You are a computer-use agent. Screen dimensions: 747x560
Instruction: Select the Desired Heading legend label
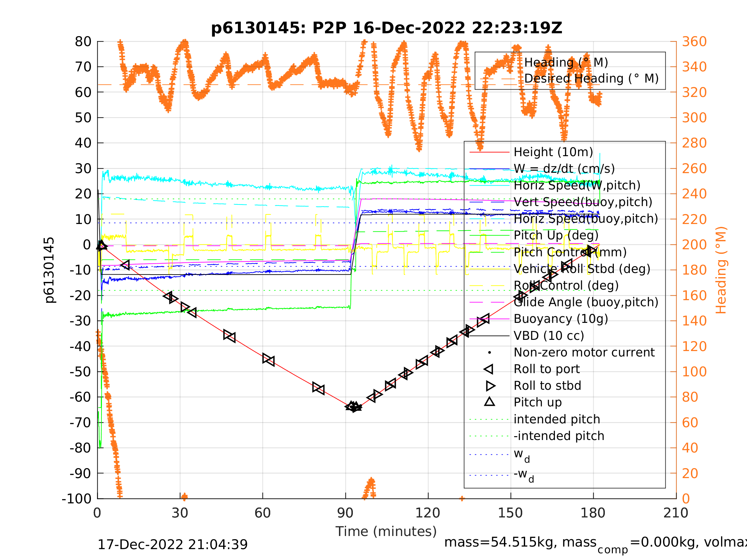click(x=591, y=79)
